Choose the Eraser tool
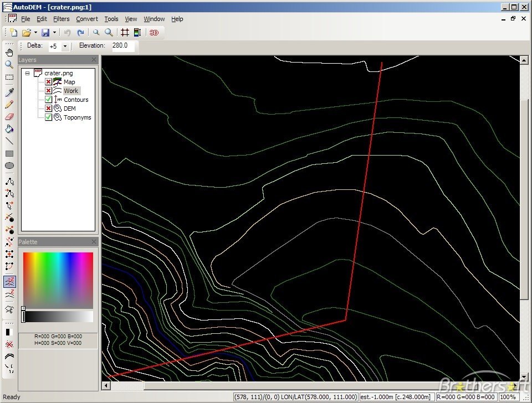This screenshot has width=532, height=403. pos(9,117)
